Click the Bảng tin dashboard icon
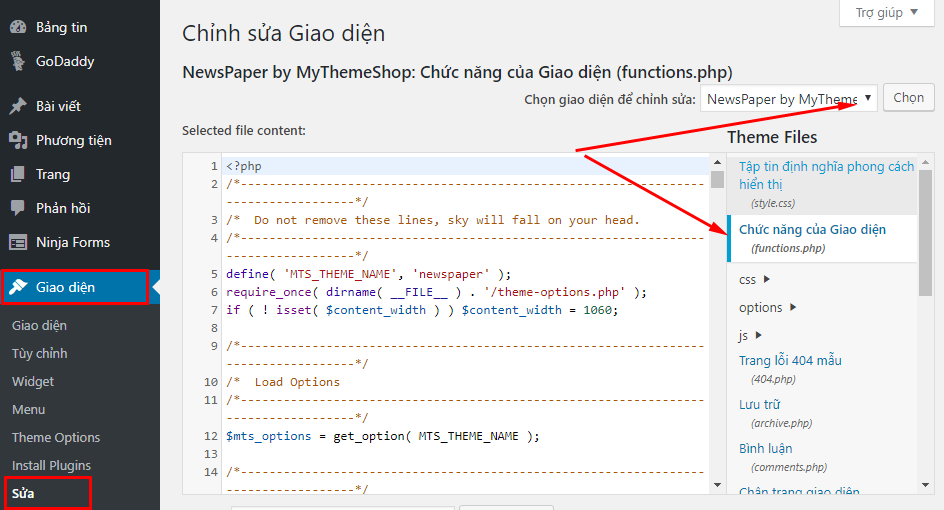Viewport: 944px width, 510px height. [18, 27]
